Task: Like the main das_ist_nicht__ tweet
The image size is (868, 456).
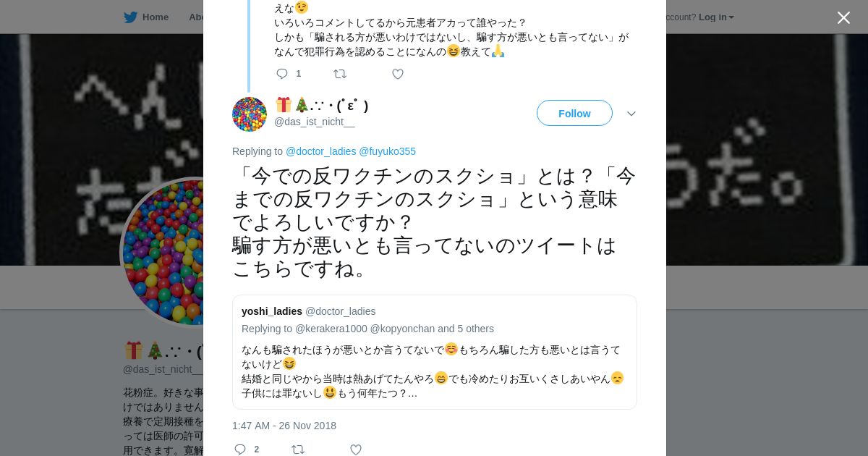Action: click(356, 449)
